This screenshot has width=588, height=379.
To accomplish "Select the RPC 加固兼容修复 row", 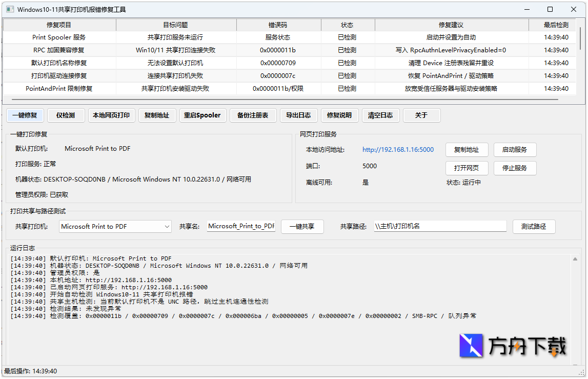I will click(289, 50).
